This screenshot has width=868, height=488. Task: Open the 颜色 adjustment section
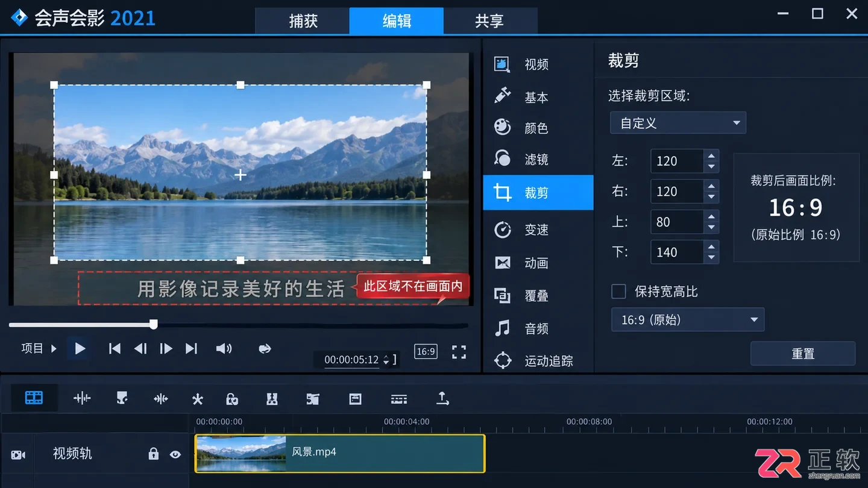tap(538, 128)
